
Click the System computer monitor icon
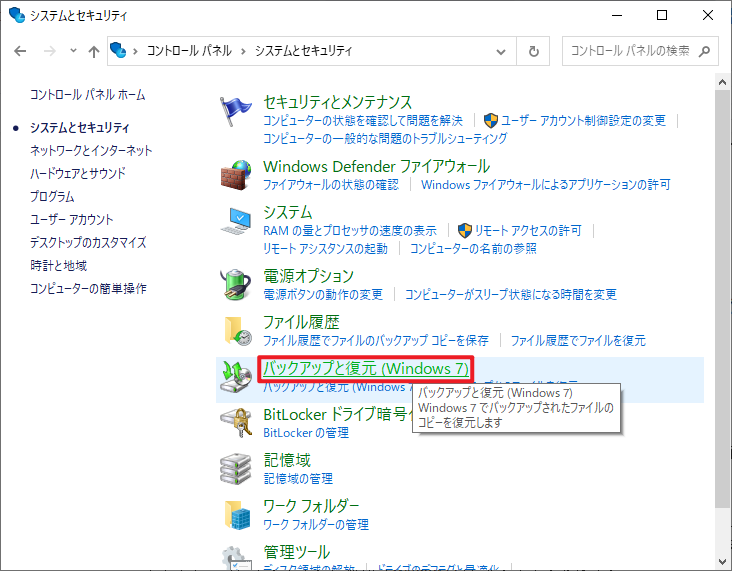[236, 221]
